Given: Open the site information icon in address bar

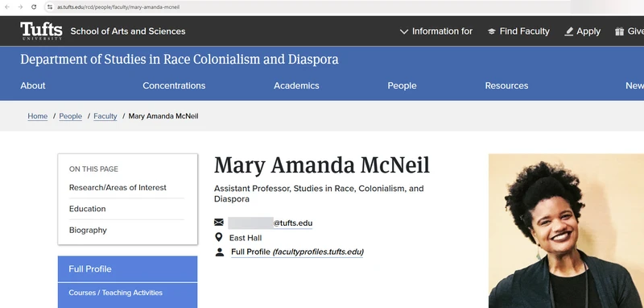Looking at the screenshot, I should (50, 7).
